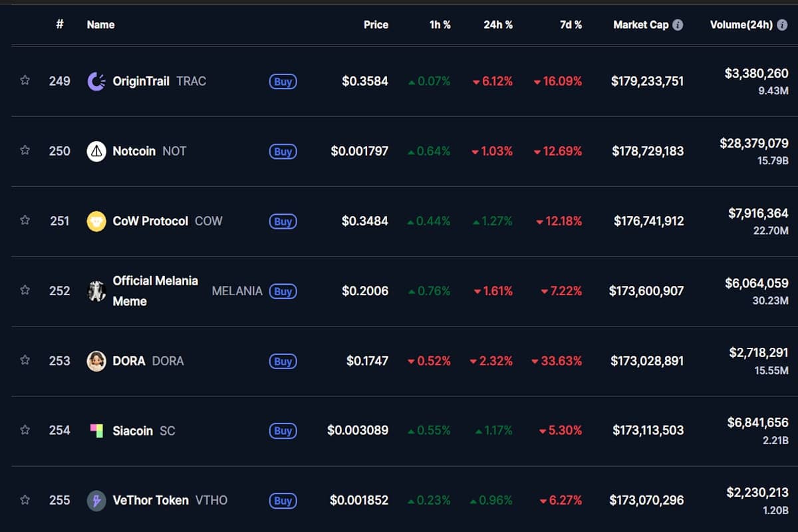Sort table by rank number column
The width and height of the screenshot is (798, 532).
tap(60, 25)
